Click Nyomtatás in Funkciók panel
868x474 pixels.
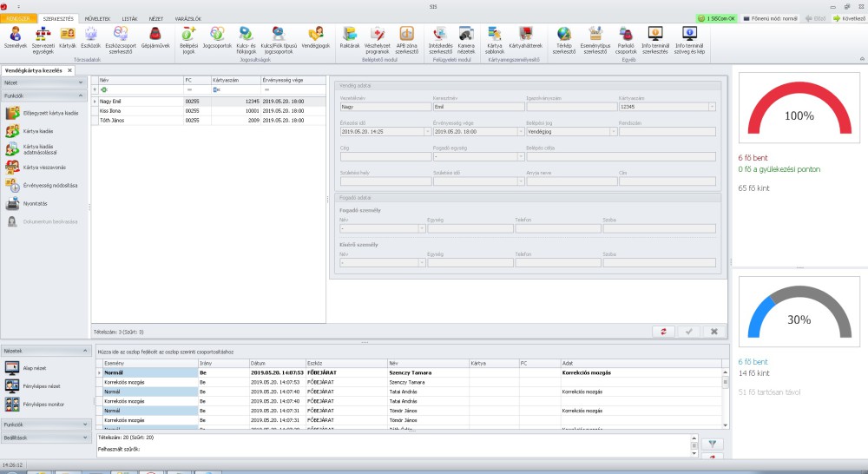[x=35, y=205]
